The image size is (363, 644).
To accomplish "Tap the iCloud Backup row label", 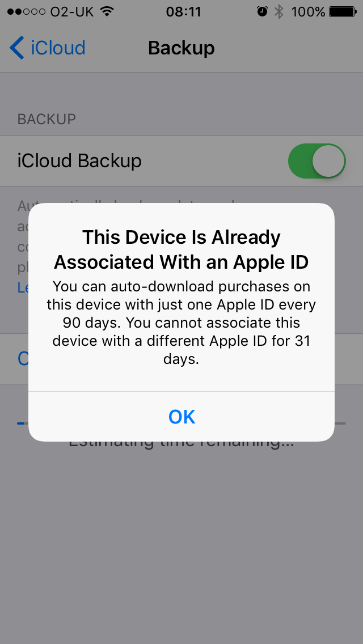I will 79,160.
